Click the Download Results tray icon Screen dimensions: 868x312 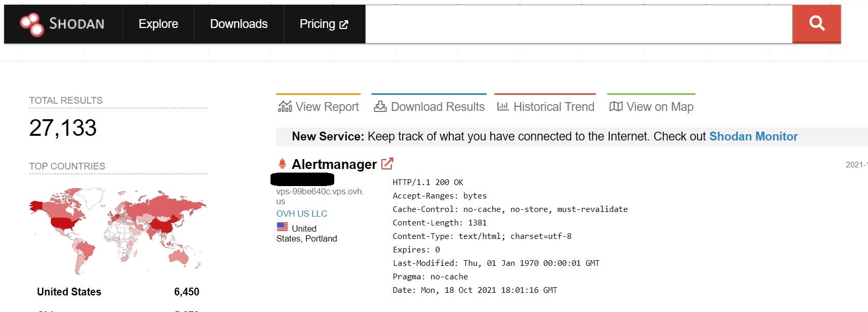tap(380, 106)
